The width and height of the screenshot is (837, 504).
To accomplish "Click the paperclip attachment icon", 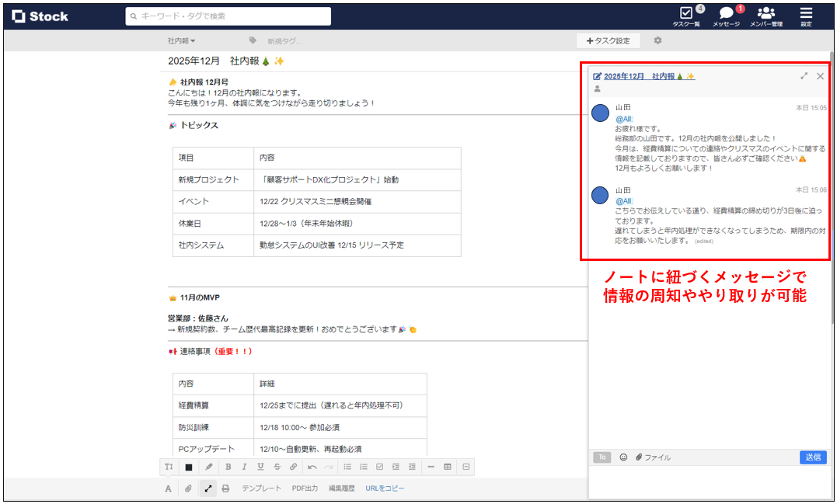I will pos(187,488).
